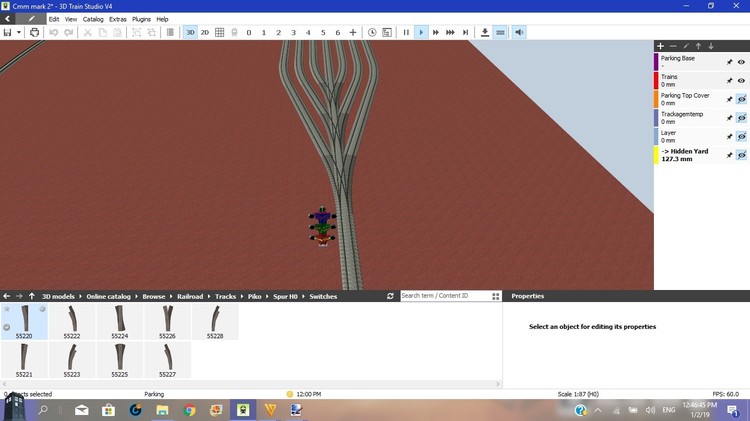The height and width of the screenshot is (421, 750).
Task: Select switch thumbnail 55226
Action: coord(167,322)
